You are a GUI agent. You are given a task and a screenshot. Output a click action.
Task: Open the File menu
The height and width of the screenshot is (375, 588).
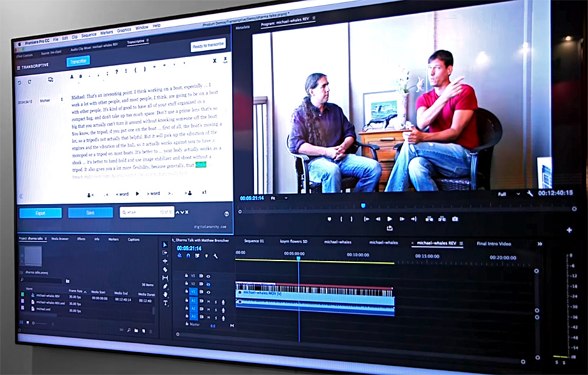point(56,39)
